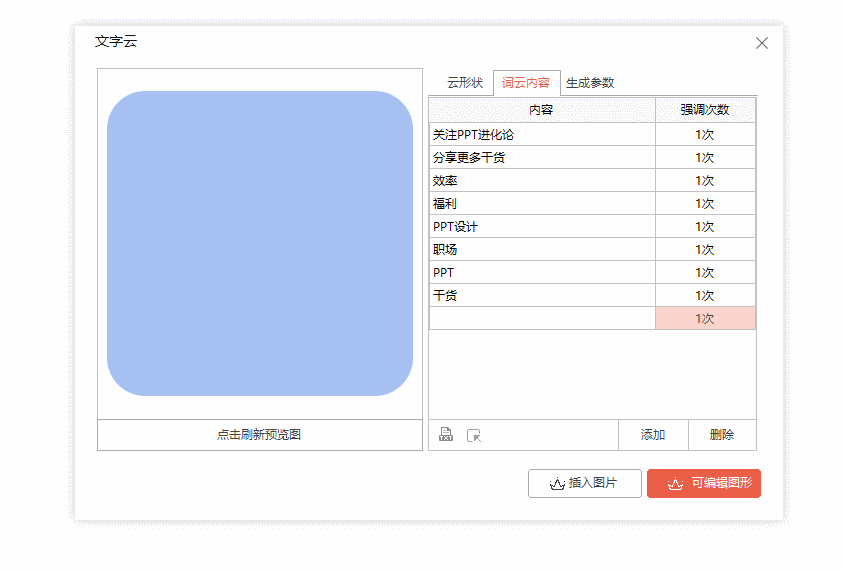Click 点击刷新预览图 to refresh preview
Viewport: 843px width, 572px height.
click(x=260, y=434)
